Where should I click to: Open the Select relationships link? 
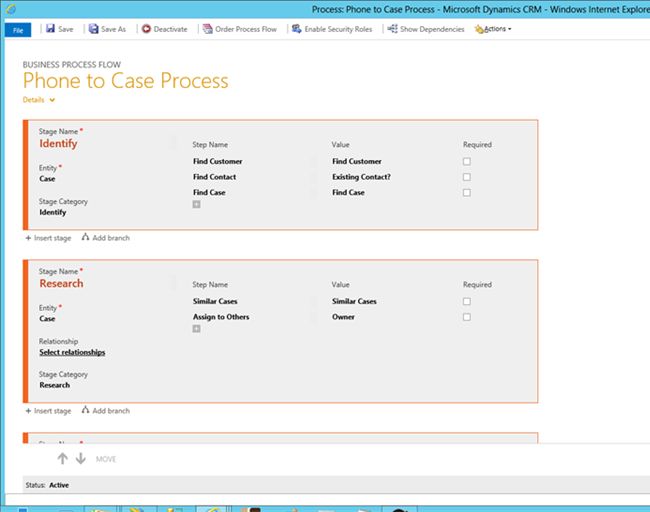72,352
